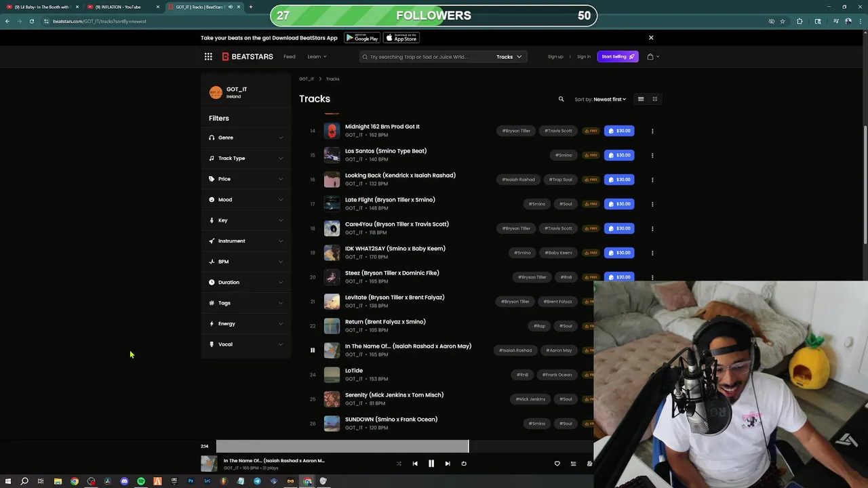The image size is (868, 488).
Task: Expand the BPM filter
Action: pyautogui.click(x=246, y=262)
